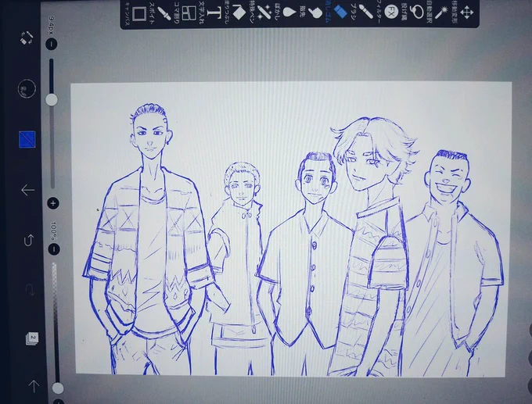
Task: Select the Transform (移動変形) tool
Action: (x=462, y=13)
